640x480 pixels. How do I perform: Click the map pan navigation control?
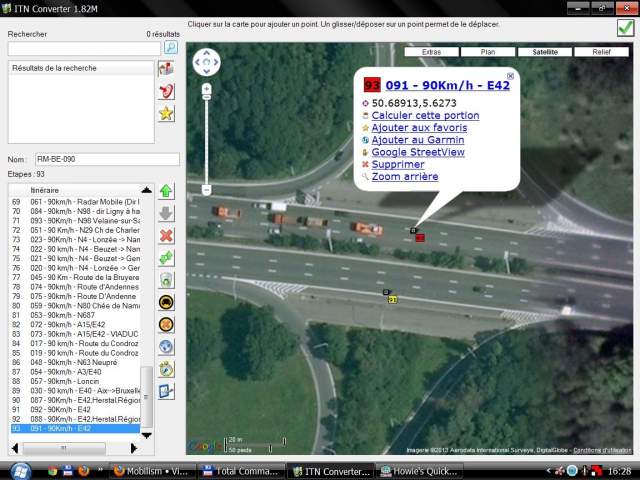coord(206,63)
